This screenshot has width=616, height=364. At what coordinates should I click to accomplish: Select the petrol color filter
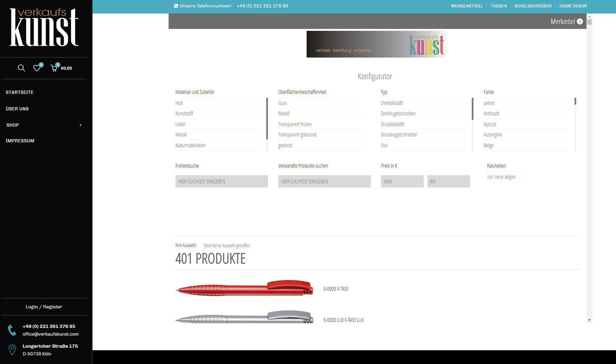click(489, 103)
